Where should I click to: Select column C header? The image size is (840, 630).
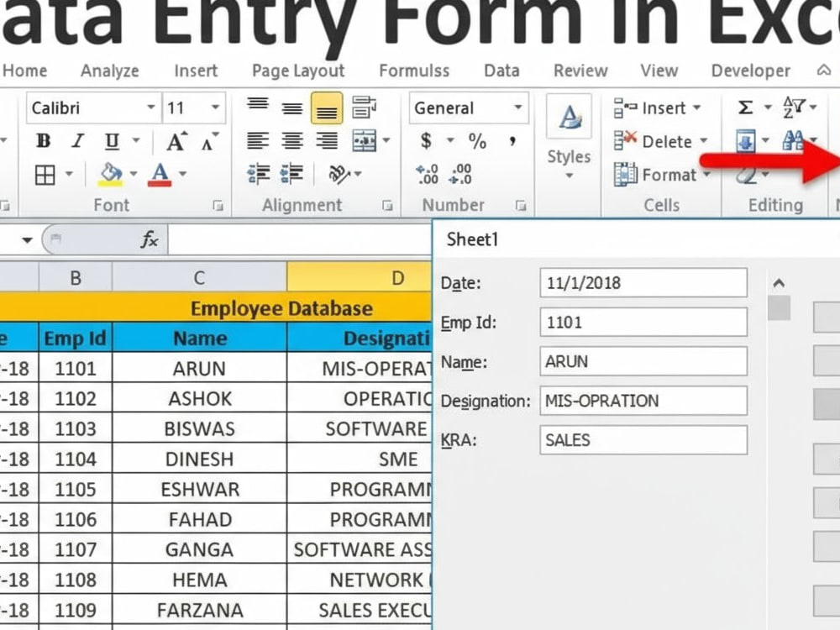tap(199, 277)
